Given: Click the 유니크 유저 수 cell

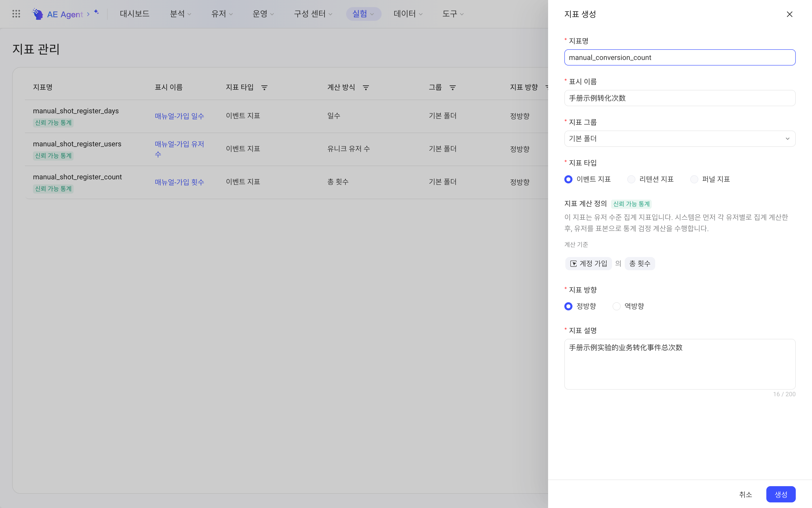Looking at the screenshot, I should tap(349, 149).
